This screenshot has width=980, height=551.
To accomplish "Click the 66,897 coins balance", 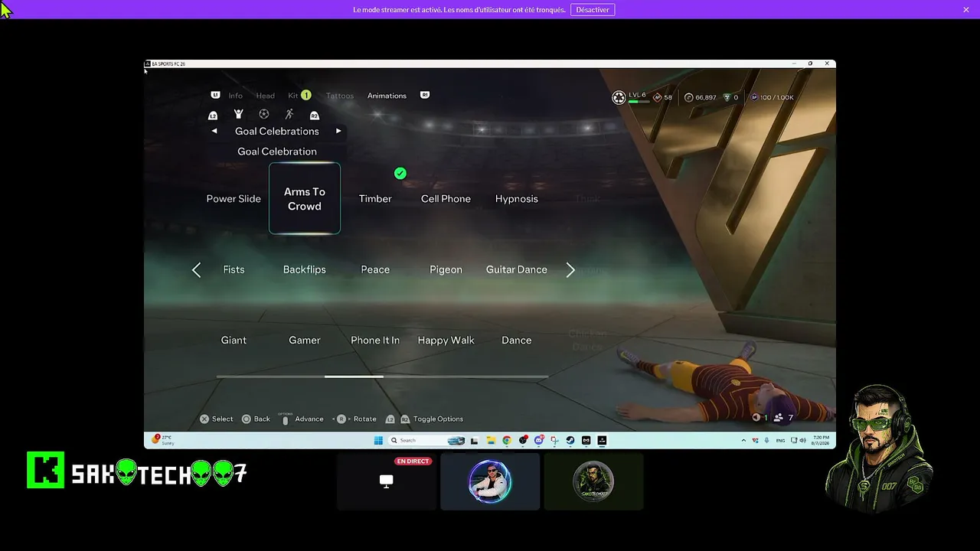I will (x=706, y=97).
